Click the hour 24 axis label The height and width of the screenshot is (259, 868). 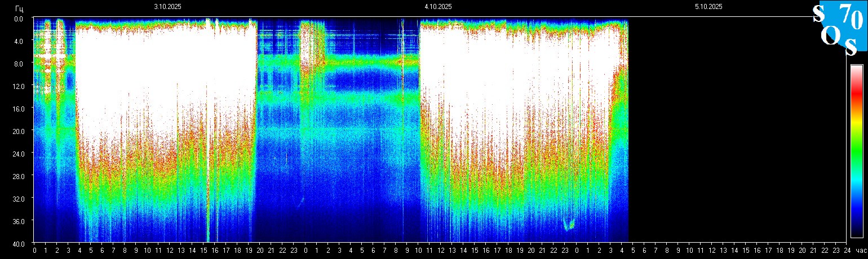(847, 250)
